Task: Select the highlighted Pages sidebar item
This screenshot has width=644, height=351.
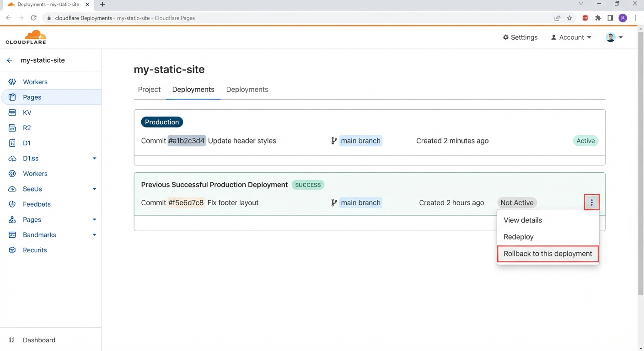Action: tap(51, 97)
